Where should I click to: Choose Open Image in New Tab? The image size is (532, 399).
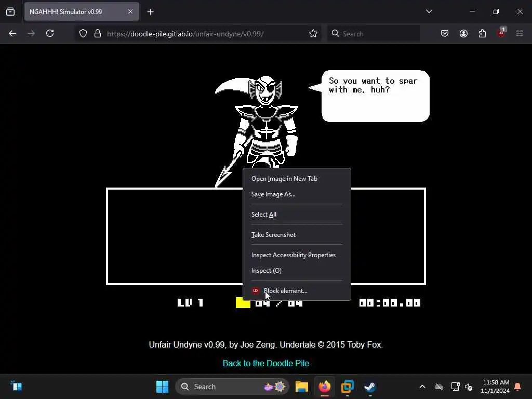click(x=297, y=179)
